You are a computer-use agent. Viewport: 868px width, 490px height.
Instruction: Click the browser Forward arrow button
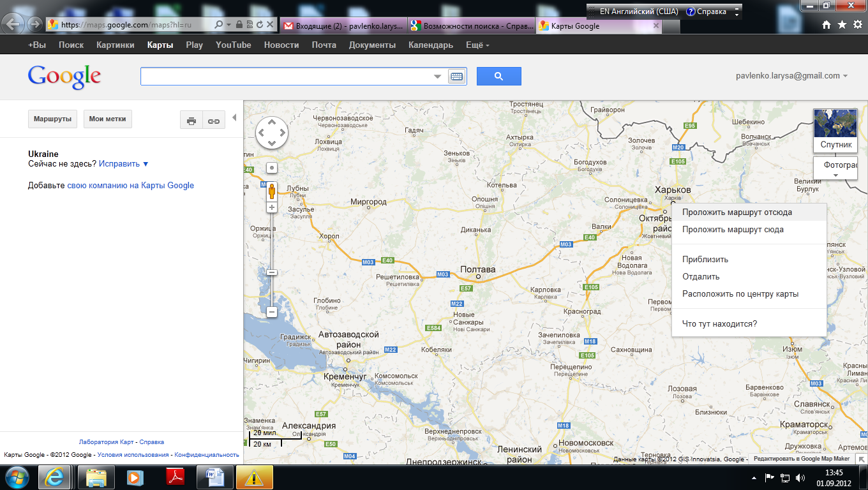pyautogui.click(x=34, y=25)
